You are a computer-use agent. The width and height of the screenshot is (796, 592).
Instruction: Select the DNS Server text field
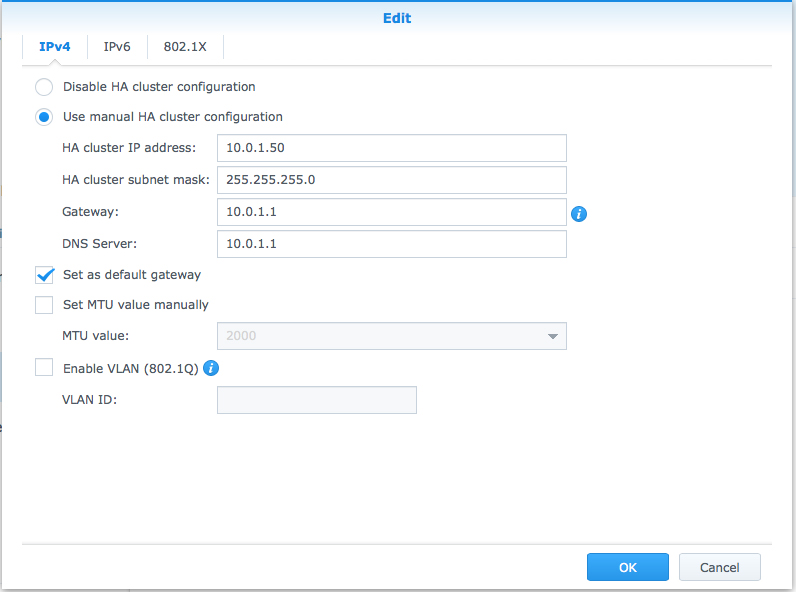[x=391, y=244]
